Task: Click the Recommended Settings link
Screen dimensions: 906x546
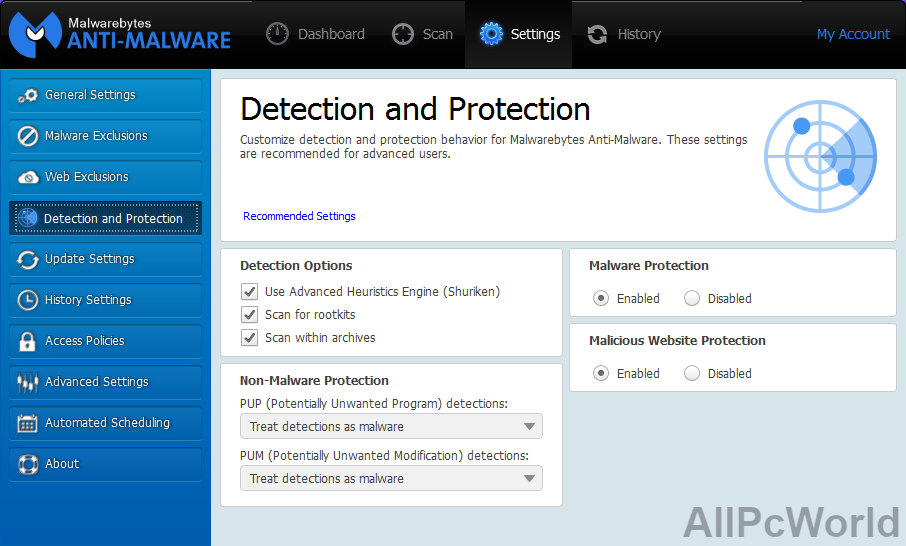Action: click(299, 216)
